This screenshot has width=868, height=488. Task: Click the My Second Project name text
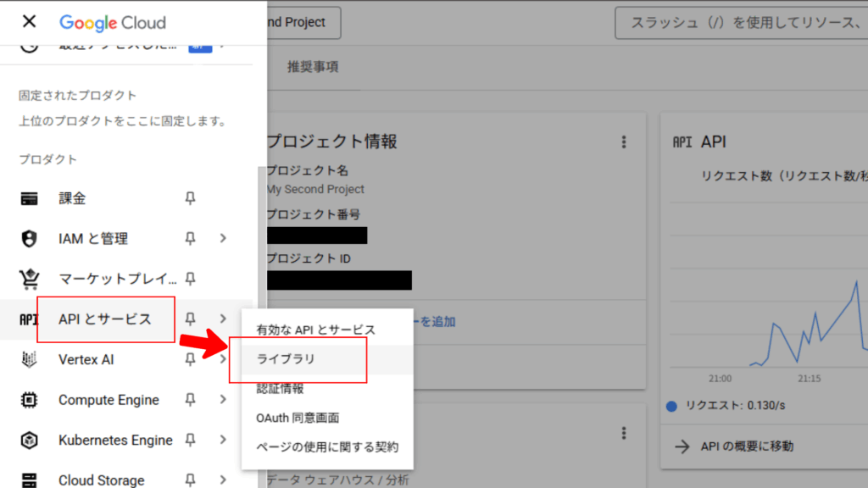(315, 189)
